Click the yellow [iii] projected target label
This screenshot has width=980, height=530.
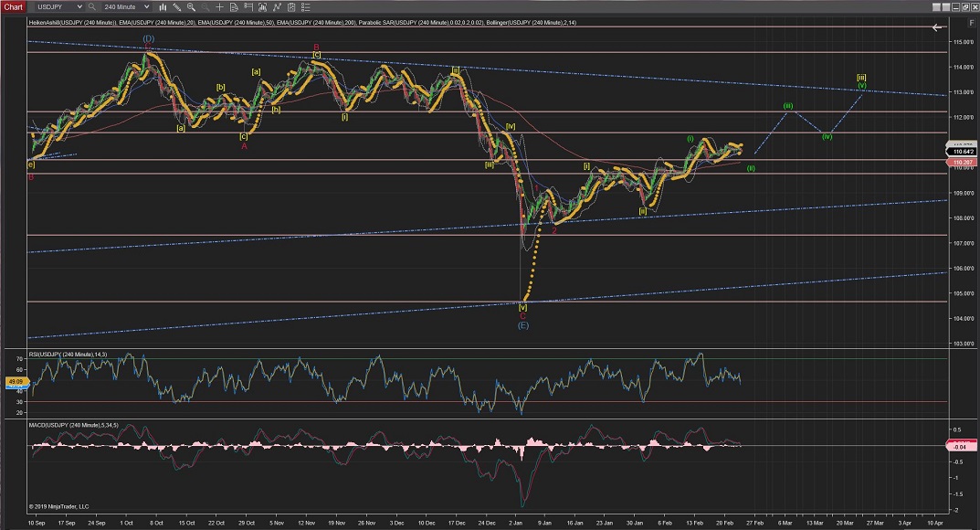[861, 78]
